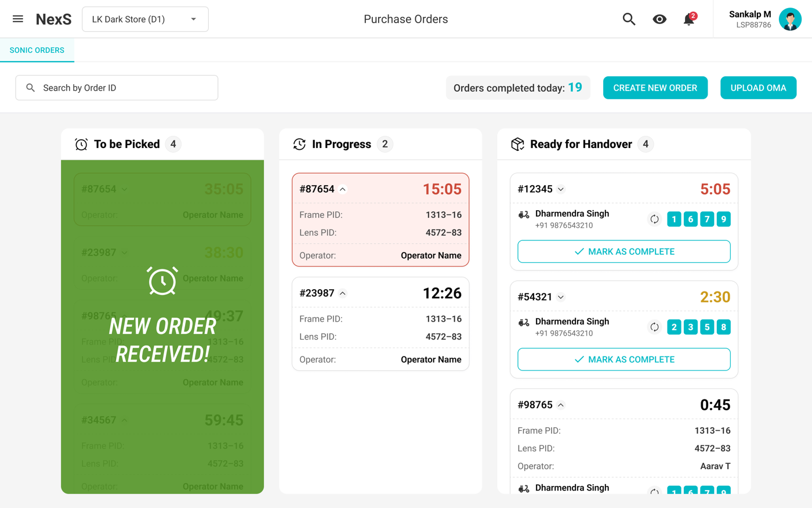Open Sankalp M profile avatar
Screen dimensions: 812x508
(x=790, y=19)
